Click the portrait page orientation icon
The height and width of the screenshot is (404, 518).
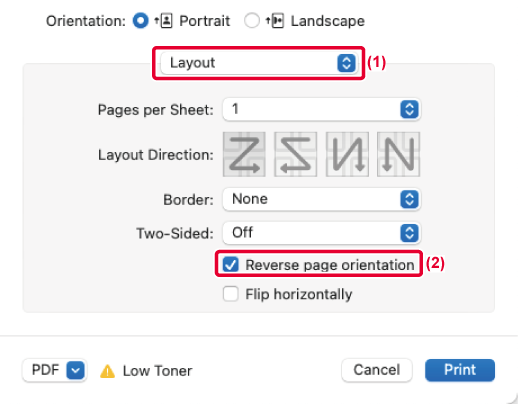[164, 21]
